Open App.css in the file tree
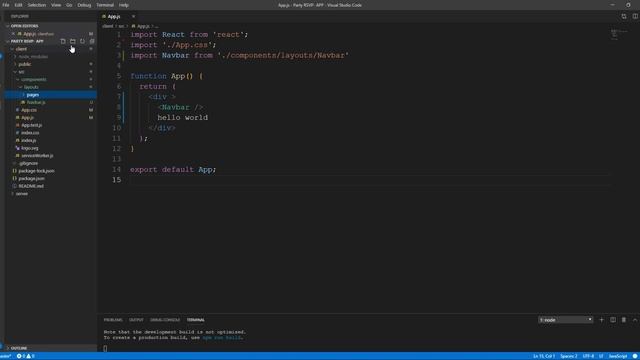 tap(29, 110)
